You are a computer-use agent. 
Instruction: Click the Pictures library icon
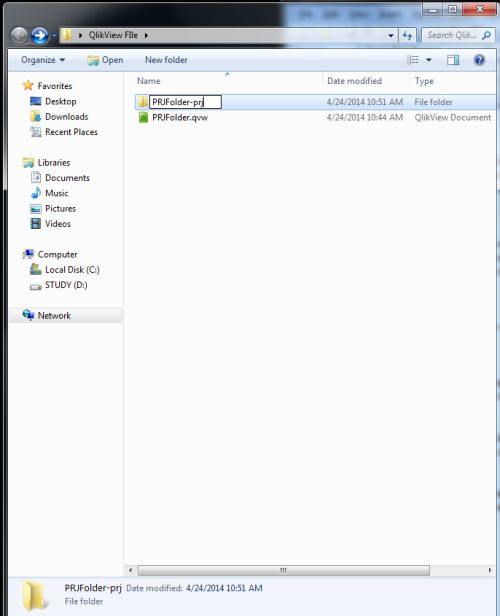35,209
